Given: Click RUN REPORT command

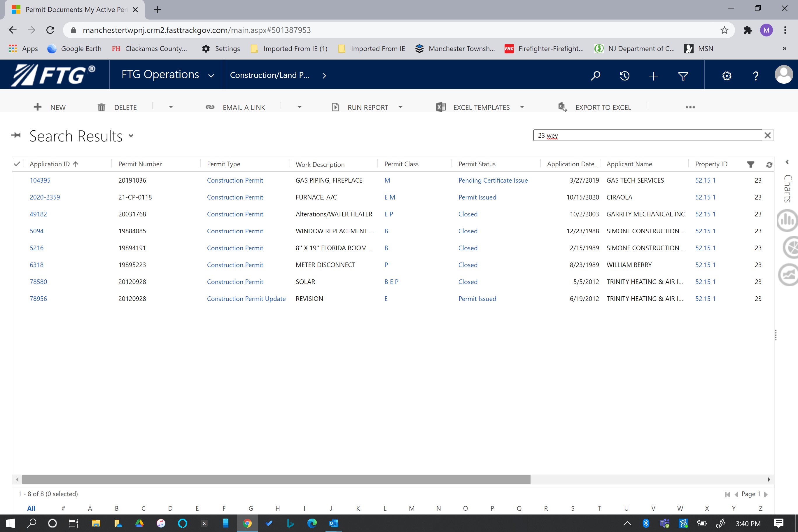Looking at the screenshot, I should (360, 107).
